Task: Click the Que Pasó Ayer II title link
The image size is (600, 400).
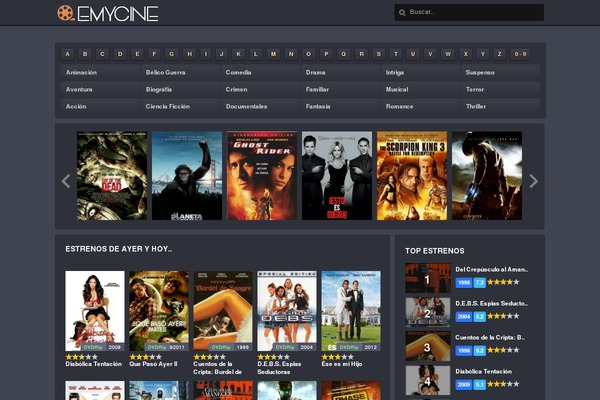Action: (153, 364)
